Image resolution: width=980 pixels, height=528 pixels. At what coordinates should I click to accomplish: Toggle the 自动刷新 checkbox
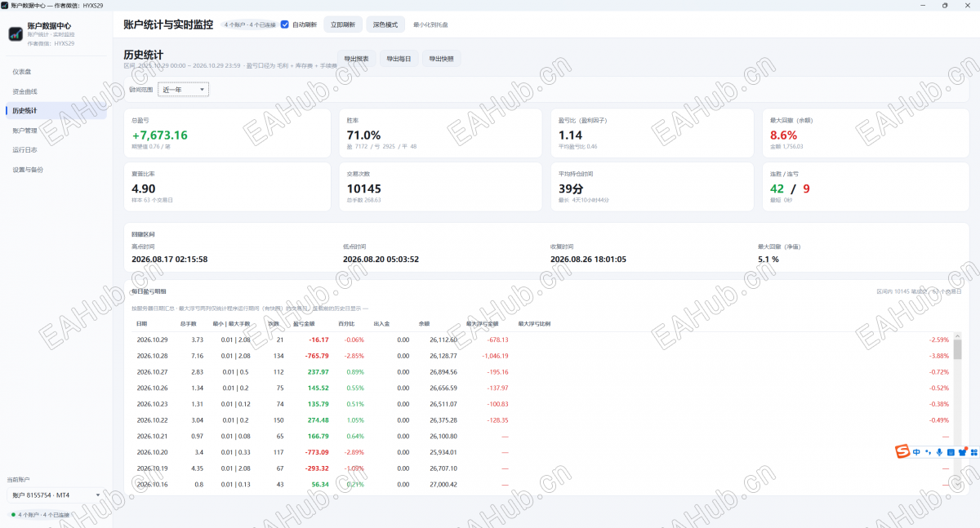pyautogui.click(x=285, y=24)
